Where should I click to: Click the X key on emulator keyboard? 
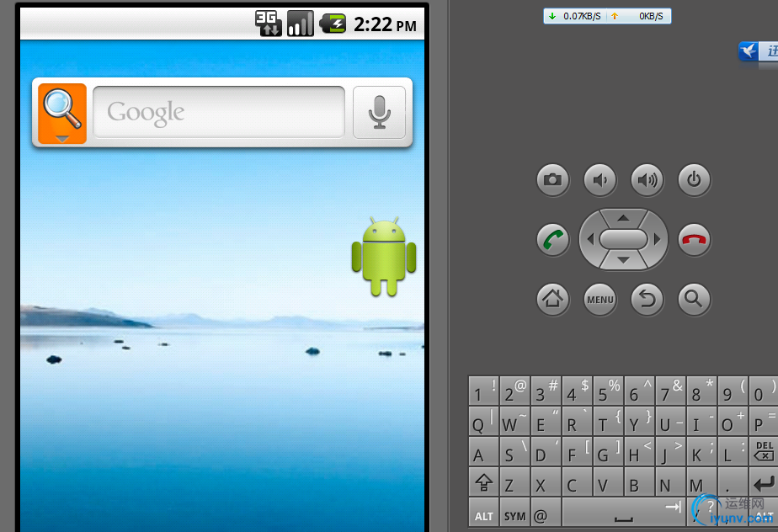click(546, 481)
